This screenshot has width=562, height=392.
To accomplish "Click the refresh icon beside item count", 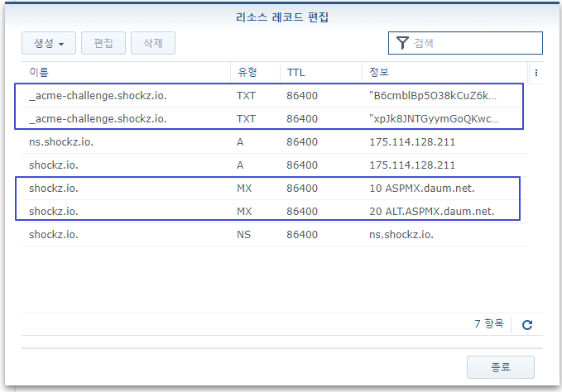I will 528,325.
